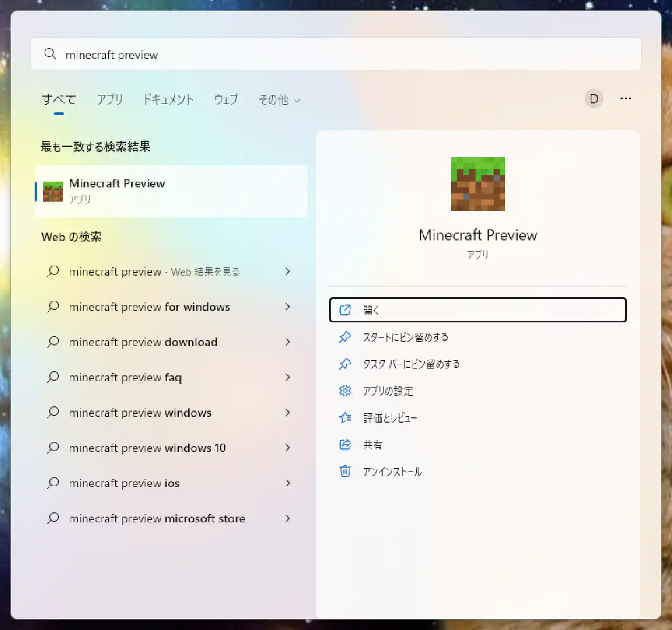
Task: Select the Minecraft Preview best-match result
Action: point(171,191)
